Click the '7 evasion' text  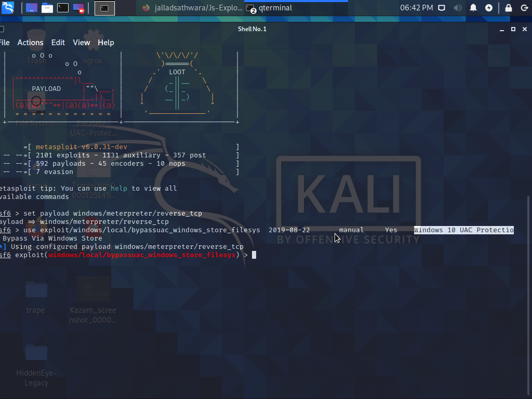point(54,171)
